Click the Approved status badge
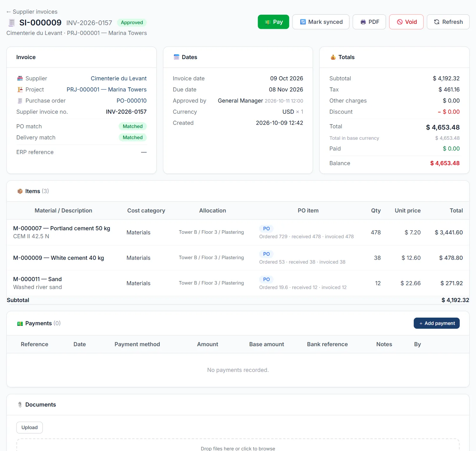The height and width of the screenshot is (451, 476). 132,23
